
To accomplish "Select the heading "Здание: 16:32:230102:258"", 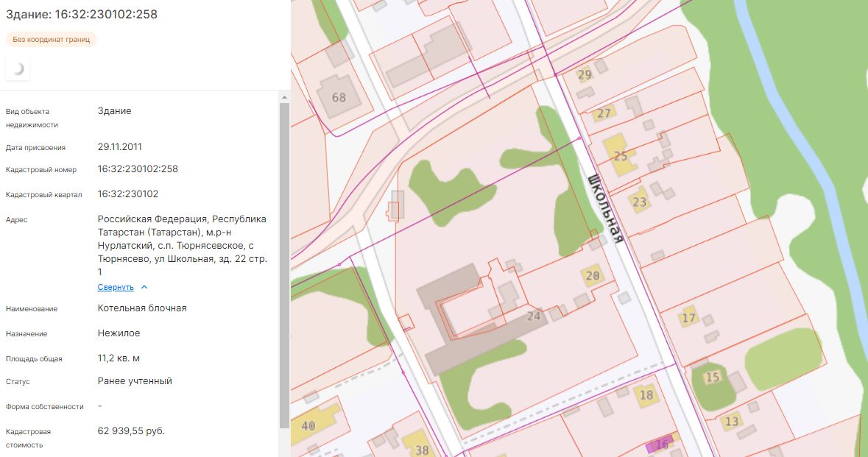I will coord(82,15).
